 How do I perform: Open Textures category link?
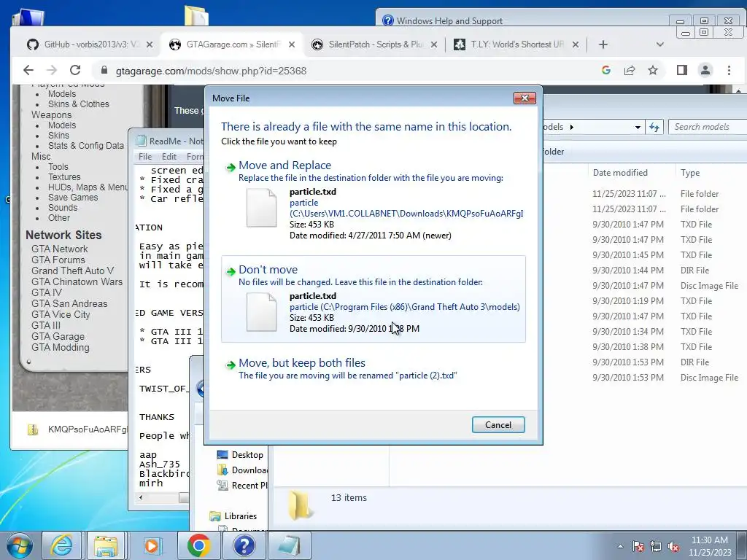(x=64, y=176)
